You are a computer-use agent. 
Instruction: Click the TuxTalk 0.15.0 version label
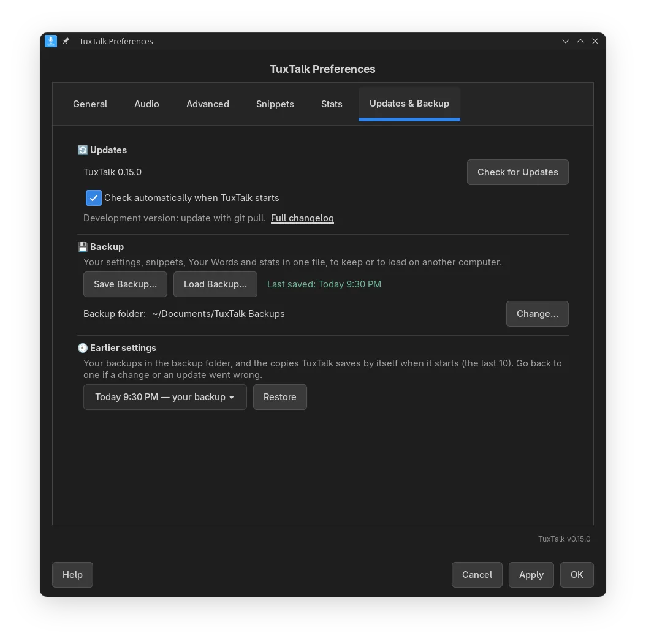click(113, 172)
